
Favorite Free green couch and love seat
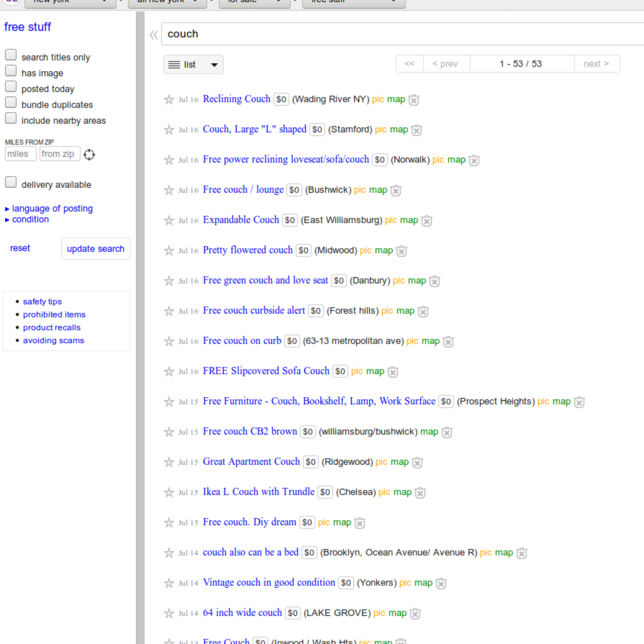pos(169,281)
